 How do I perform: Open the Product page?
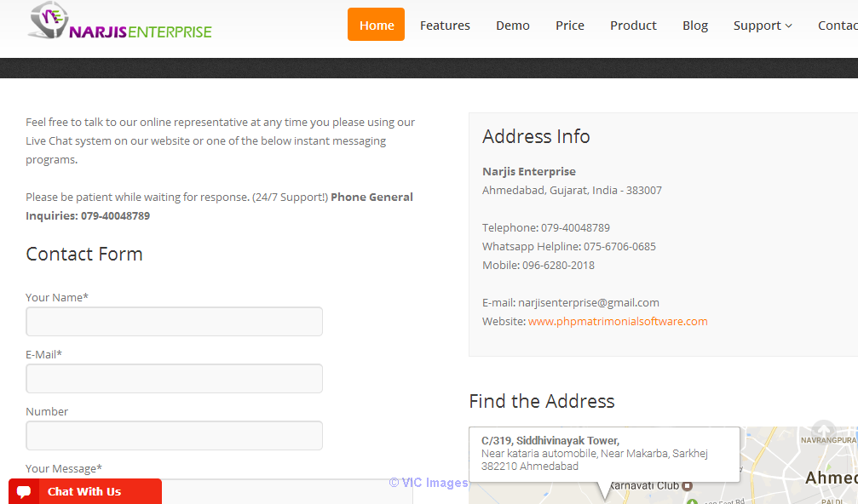(x=633, y=26)
